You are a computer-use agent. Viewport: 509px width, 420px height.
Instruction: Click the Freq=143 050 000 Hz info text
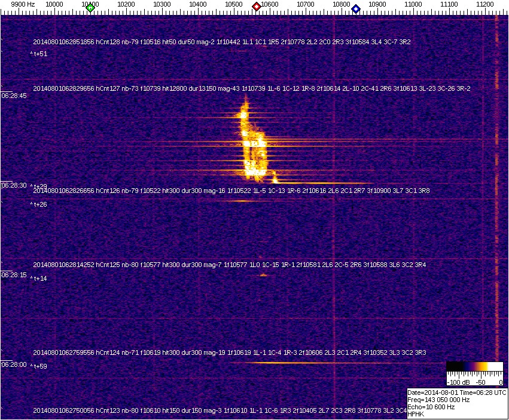pos(438,400)
